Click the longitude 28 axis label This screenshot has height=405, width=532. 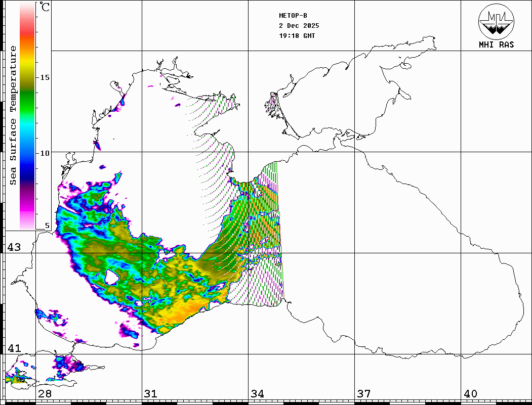(45, 394)
